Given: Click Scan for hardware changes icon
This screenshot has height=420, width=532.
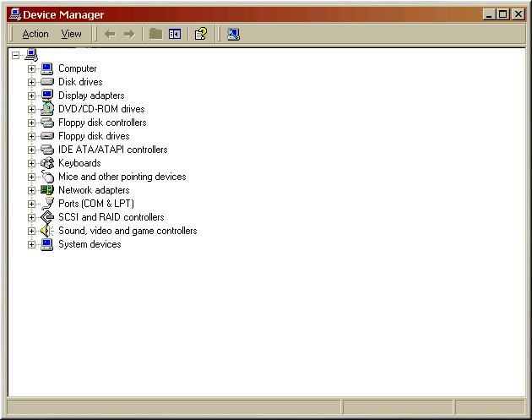Looking at the screenshot, I should coord(233,34).
